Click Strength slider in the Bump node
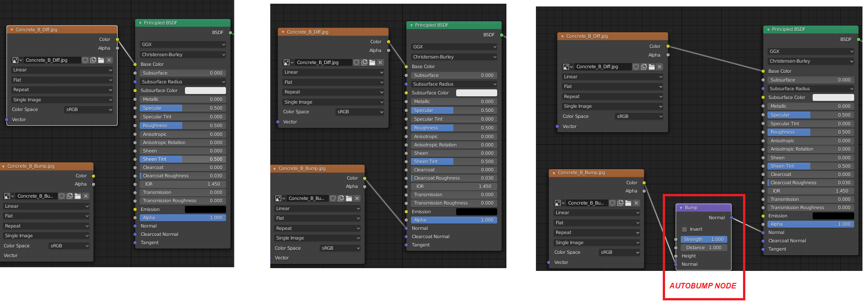Image resolution: width=868 pixels, height=305 pixels. (x=704, y=240)
